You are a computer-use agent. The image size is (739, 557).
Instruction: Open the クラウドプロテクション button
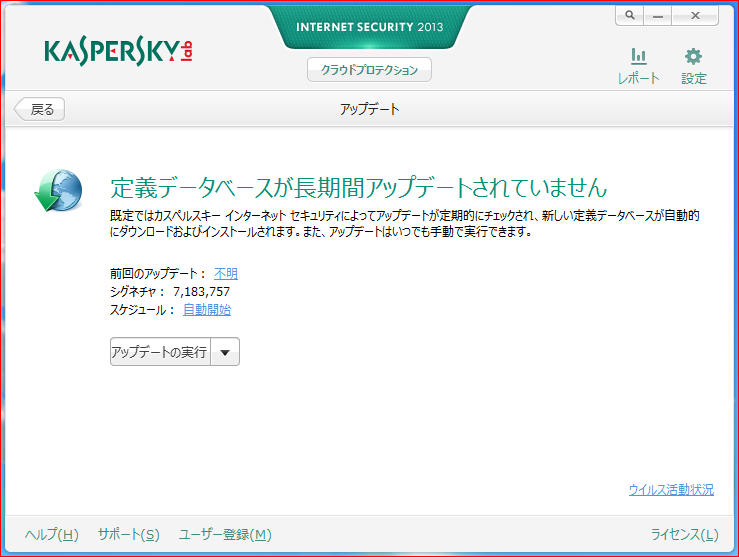(369, 70)
